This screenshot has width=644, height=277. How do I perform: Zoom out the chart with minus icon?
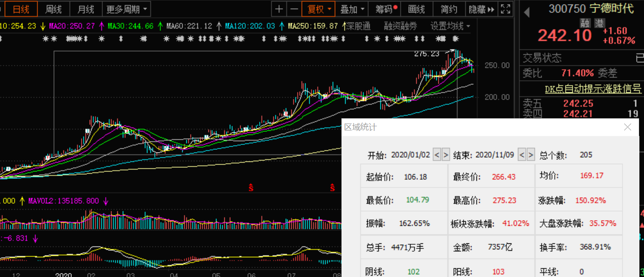294,9
